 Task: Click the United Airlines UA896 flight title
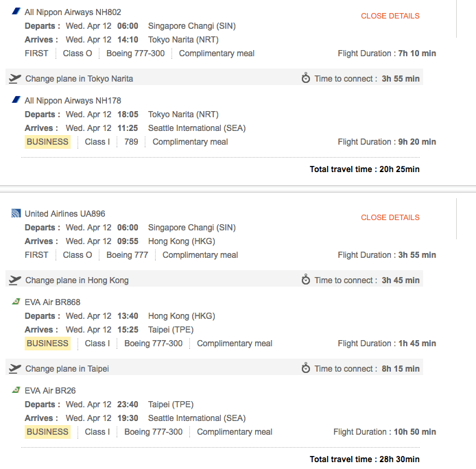coord(65,214)
